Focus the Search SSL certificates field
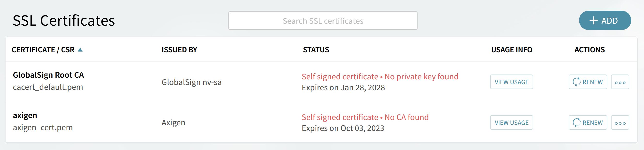Image resolution: width=644 pixels, height=150 pixels. (323, 21)
